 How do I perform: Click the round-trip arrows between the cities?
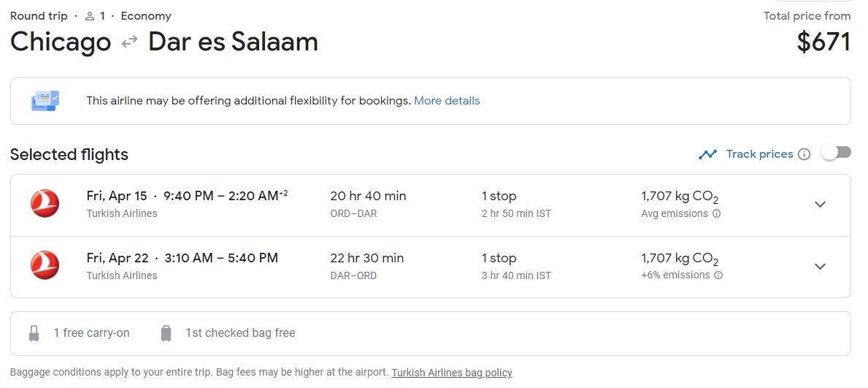pos(129,42)
